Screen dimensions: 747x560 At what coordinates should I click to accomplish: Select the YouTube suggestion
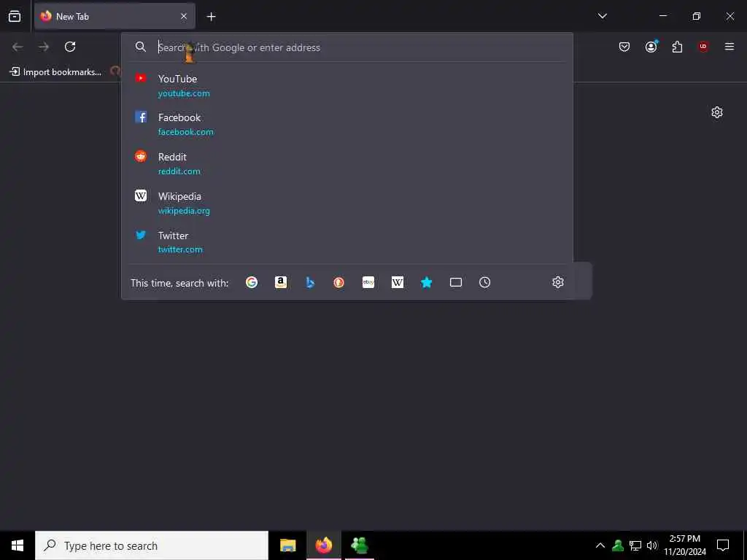tap(347, 85)
